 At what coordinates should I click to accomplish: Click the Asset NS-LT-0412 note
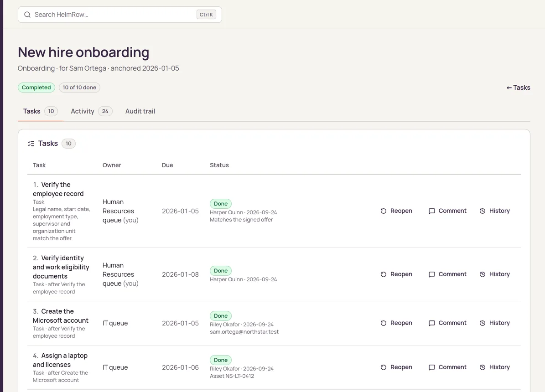232,376
